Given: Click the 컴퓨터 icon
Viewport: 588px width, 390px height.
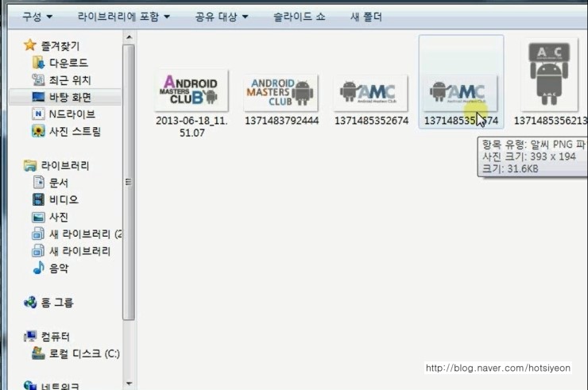Looking at the screenshot, I should click(30, 336).
